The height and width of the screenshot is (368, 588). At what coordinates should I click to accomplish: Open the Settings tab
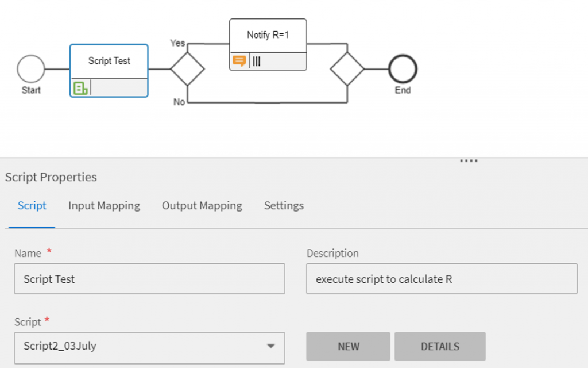point(284,205)
